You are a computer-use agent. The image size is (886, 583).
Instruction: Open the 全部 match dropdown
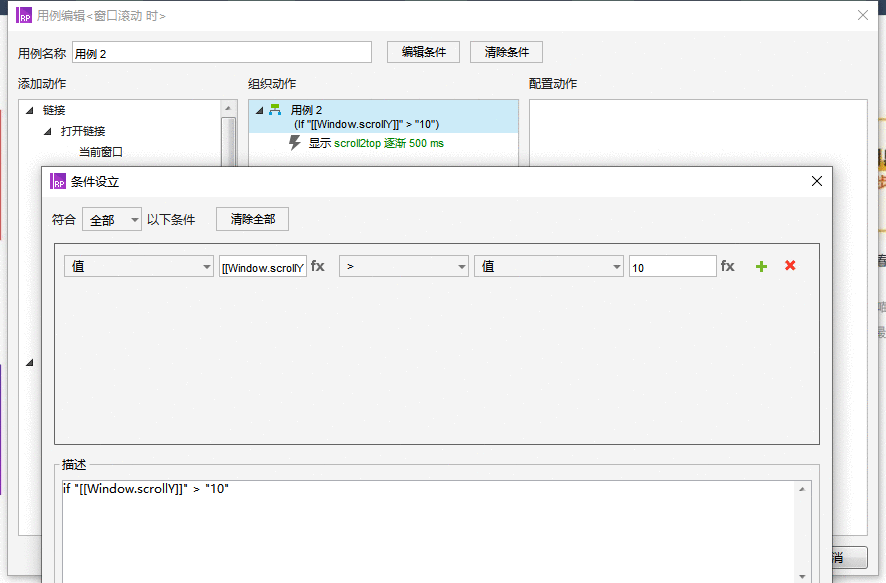112,219
